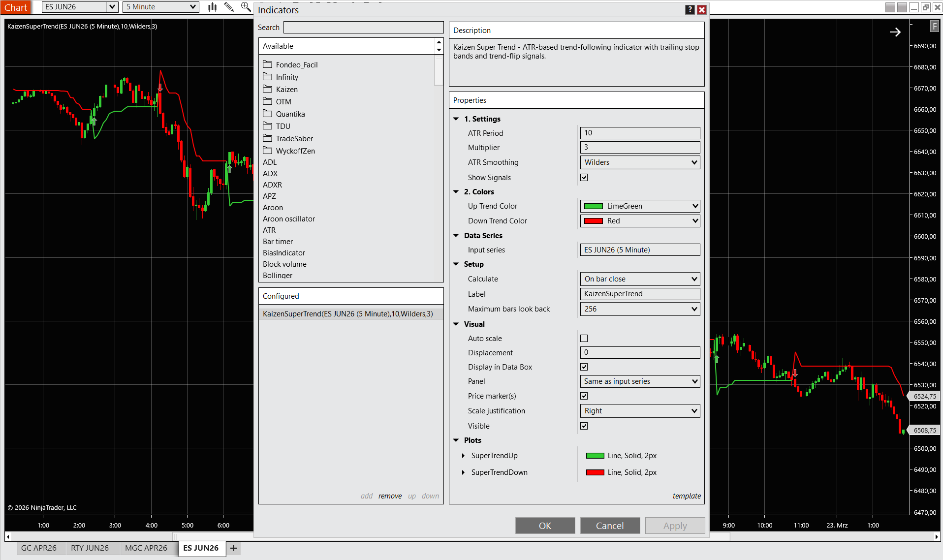
Task: Click the zoom in magnifier icon
Action: tap(246, 7)
